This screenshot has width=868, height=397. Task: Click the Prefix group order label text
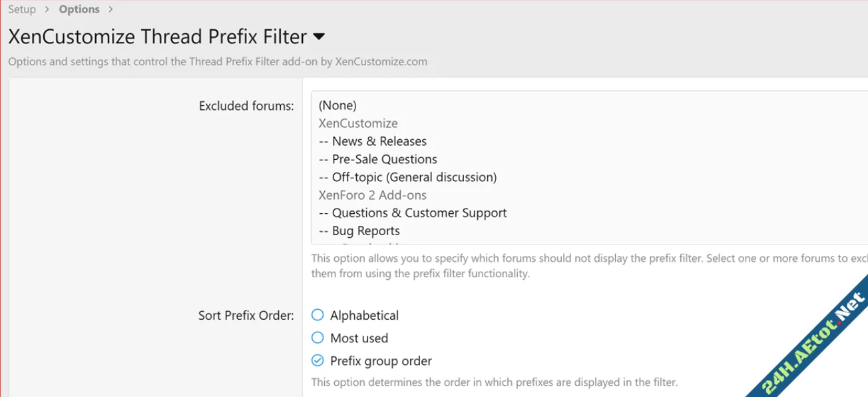tap(381, 361)
